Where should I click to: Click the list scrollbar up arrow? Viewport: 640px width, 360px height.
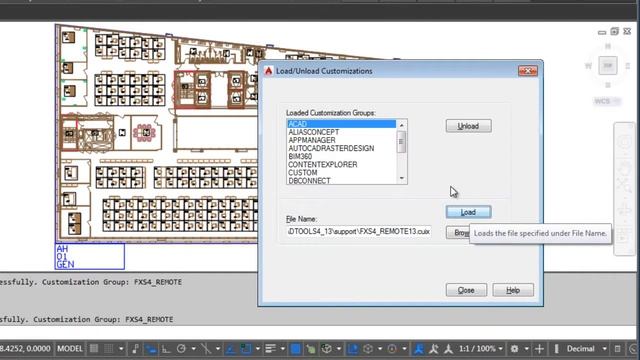[402, 124]
